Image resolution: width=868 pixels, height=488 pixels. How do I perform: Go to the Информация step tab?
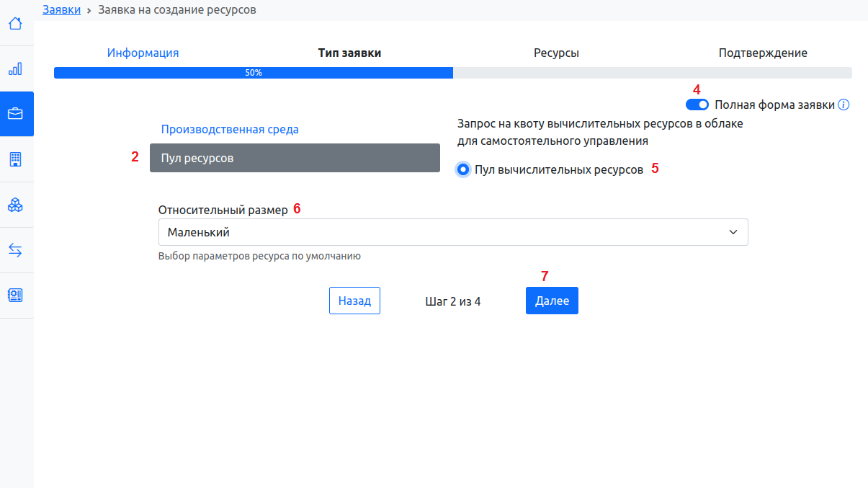click(x=143, y=53)
